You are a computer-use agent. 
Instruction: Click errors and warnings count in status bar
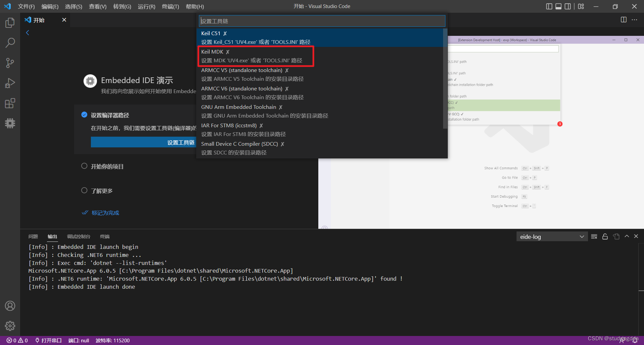click(17, 340)
